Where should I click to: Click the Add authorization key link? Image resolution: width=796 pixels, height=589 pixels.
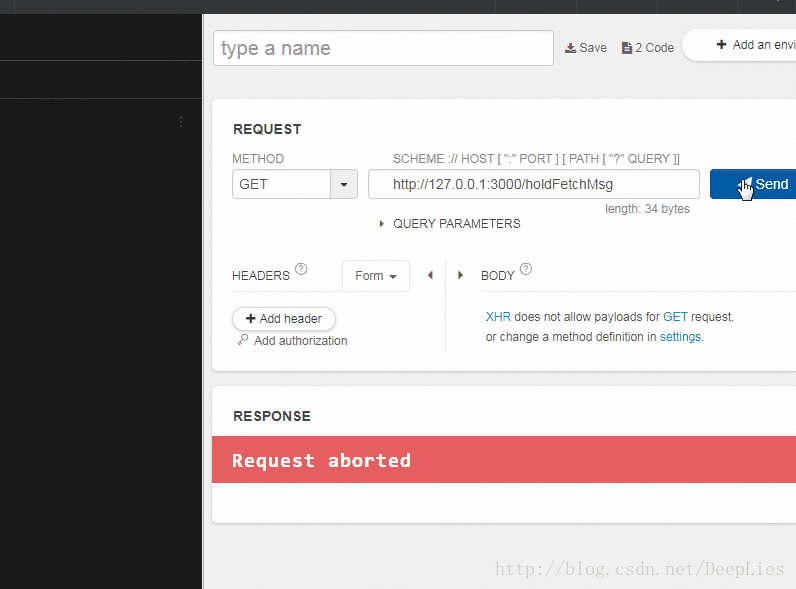pos(292,341)
